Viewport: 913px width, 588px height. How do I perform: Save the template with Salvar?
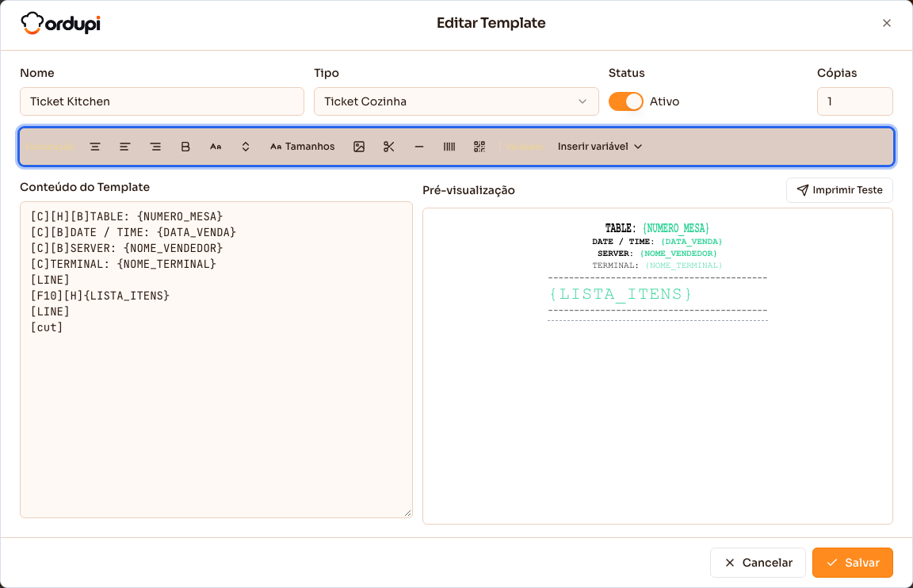tap(853, 563)
